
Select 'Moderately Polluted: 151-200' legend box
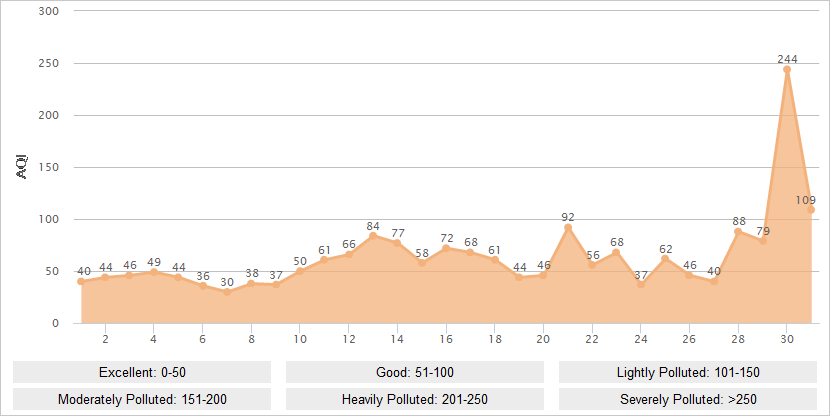[x=142, y=399]
